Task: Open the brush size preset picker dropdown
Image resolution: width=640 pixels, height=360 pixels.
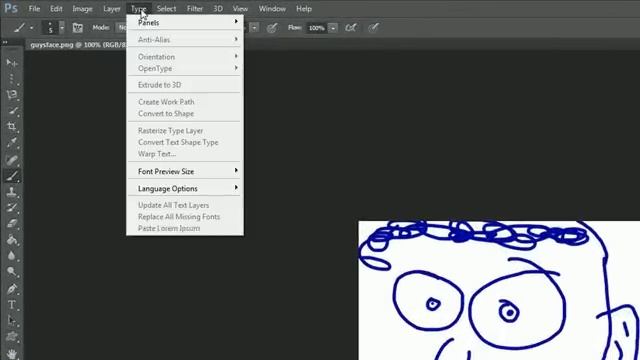Action: (x=62, y=28)
